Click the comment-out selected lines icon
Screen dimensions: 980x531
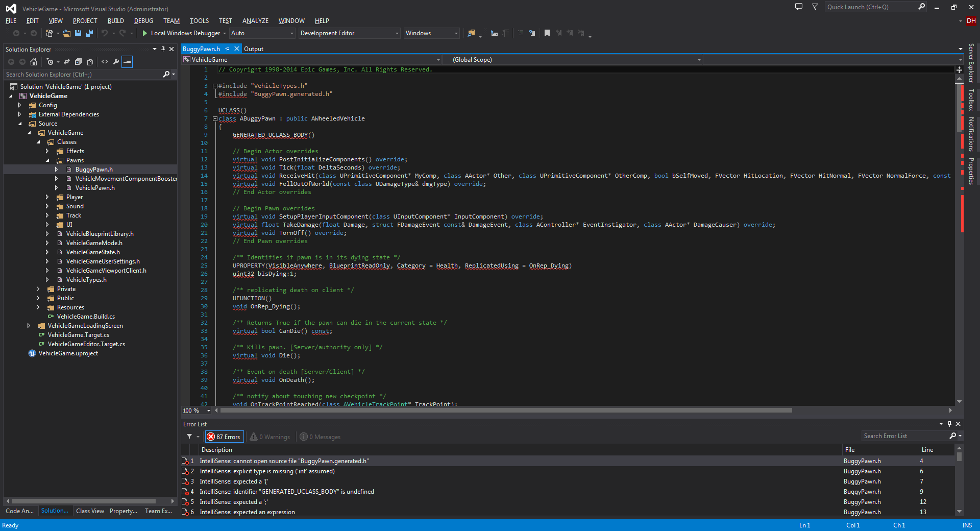click(x=521, y=33)
